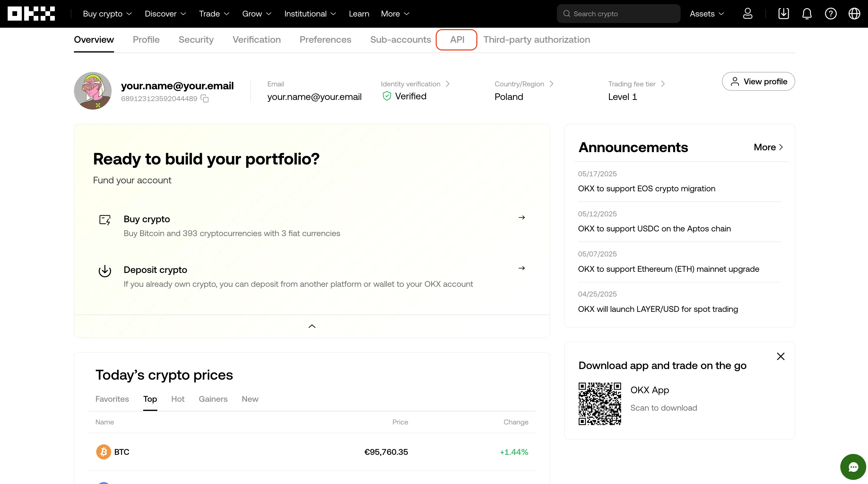
Task: Click the arrow next to Deposit crypto row
Action: pos(522,268)
